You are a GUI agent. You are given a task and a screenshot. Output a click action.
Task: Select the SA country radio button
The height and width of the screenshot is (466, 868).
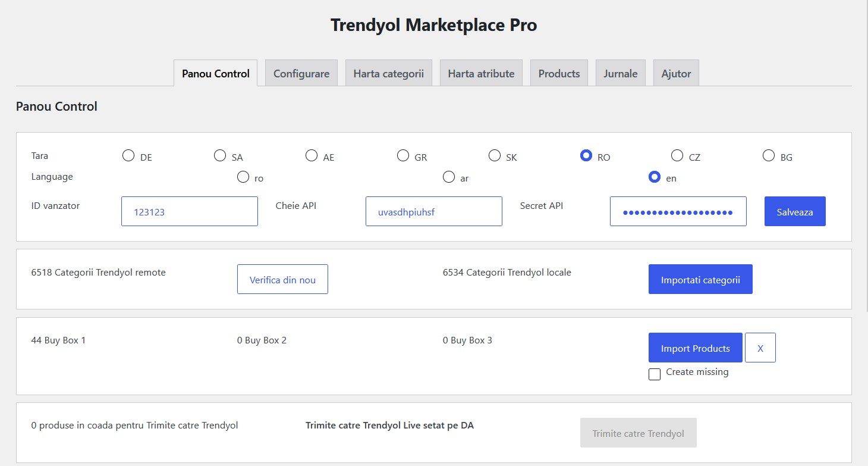pos(219,156)
